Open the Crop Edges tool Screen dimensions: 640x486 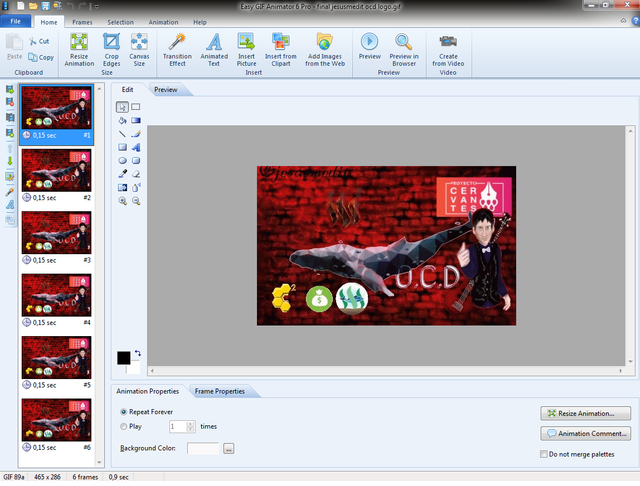pos(111,50)
